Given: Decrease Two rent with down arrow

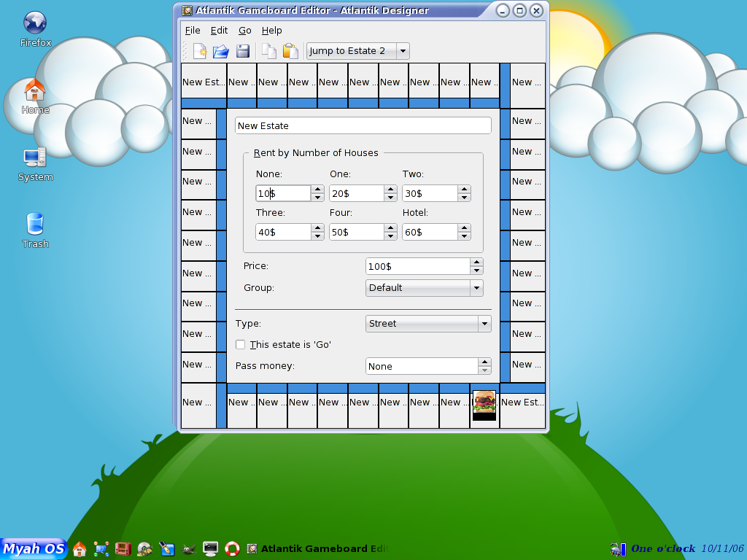Looking at the screenshot, I should pos(464,198).
